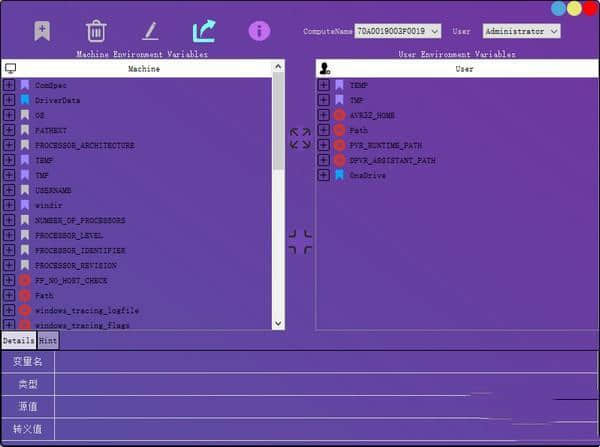Select the AVBJZ_HOME user variable
Image resolution: width=600 pixels, height=447 pixels.
tap(370, 116)
